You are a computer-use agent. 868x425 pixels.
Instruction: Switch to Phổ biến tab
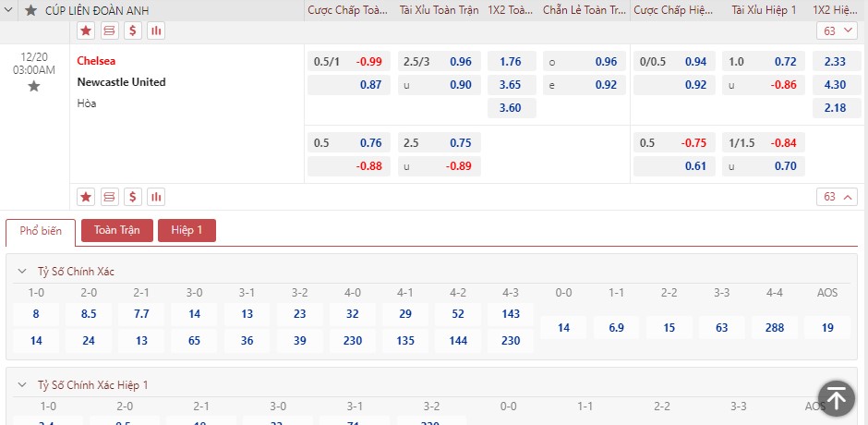(x=41, y=232)
